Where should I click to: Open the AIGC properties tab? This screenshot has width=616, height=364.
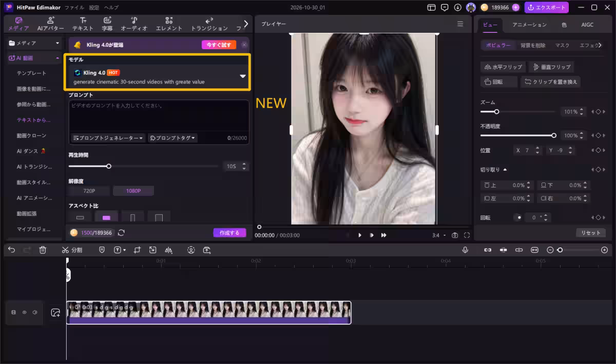tap(587, 25)
